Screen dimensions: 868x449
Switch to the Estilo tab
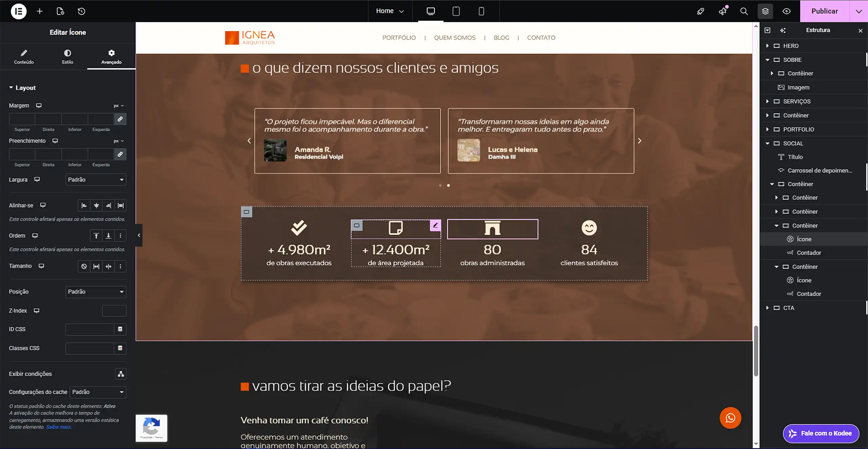pyautogui.click(x=67, y=57)
